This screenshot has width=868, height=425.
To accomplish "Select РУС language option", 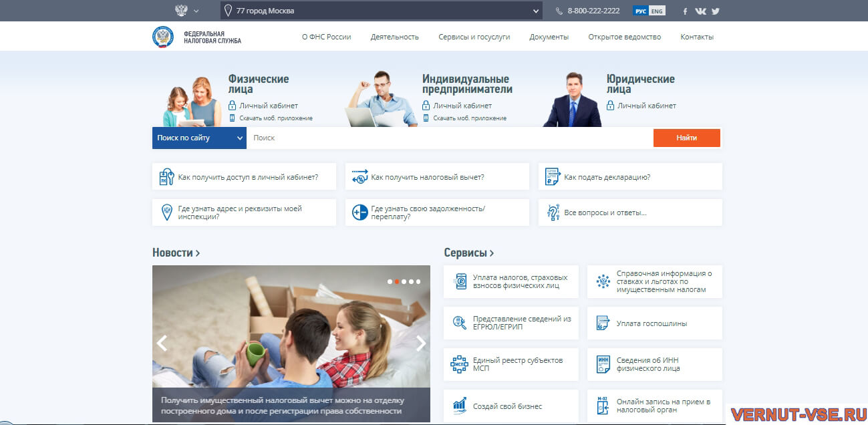I will [641, 11].
